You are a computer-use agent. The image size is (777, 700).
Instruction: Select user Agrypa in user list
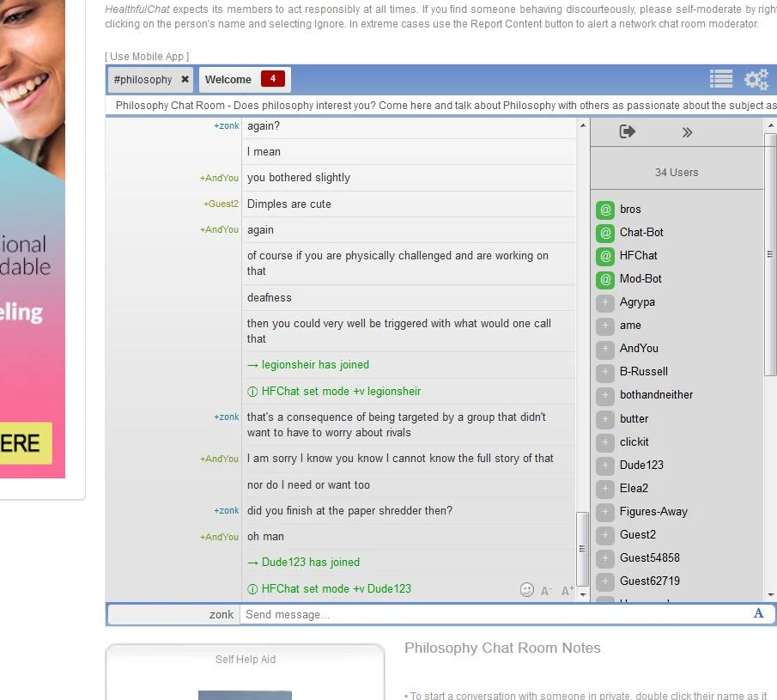click(x=637, y=302)
